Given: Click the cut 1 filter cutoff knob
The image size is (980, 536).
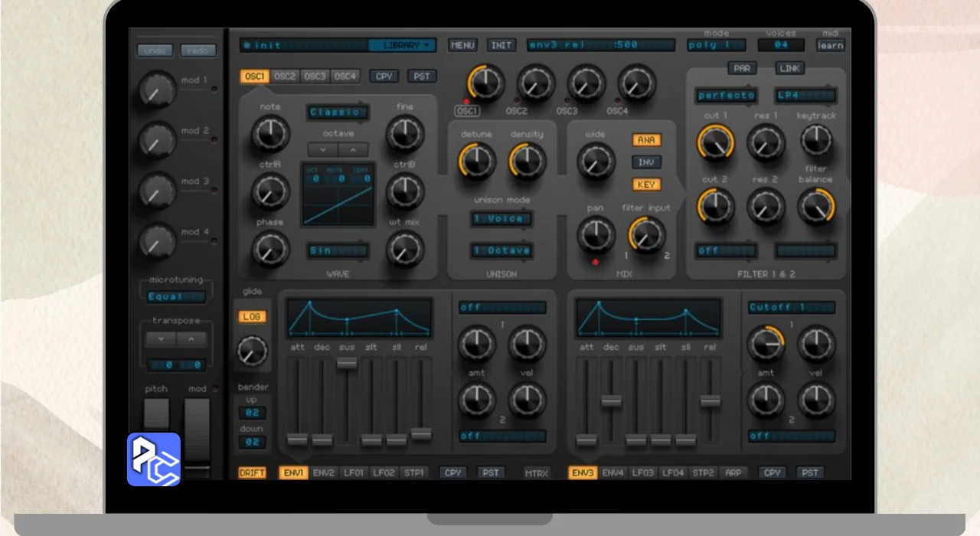Looking at the screenshot, I should [x=715, y=143].
